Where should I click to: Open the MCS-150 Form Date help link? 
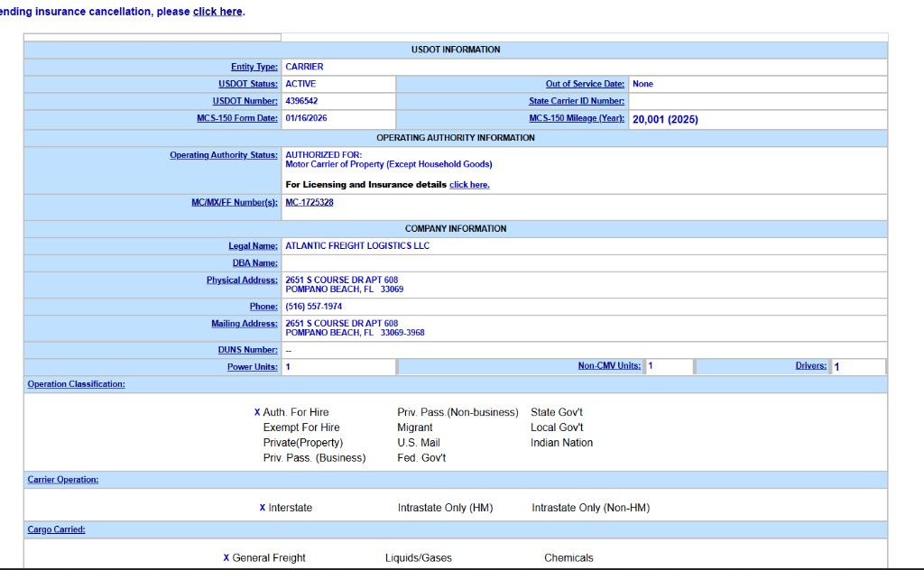pos(237,118)
